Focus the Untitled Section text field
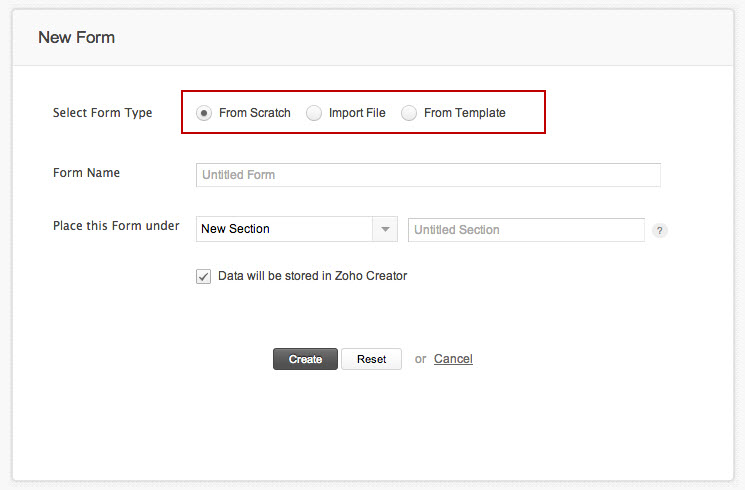 [526, 230]
